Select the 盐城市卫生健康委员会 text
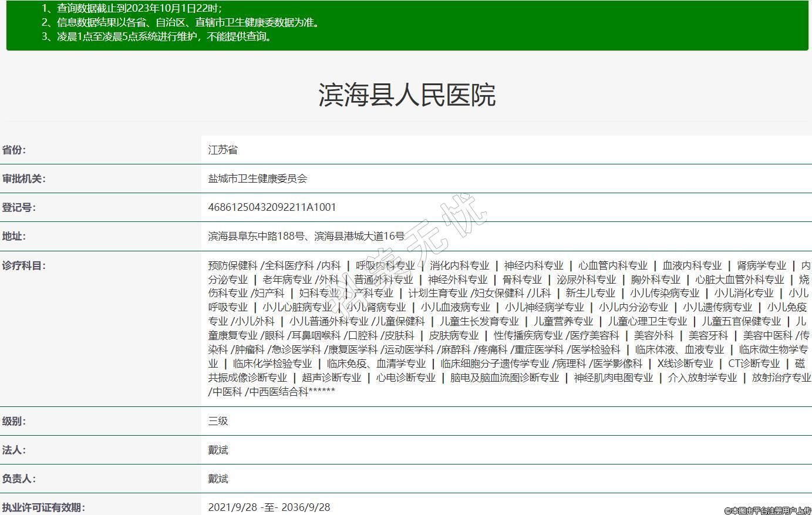This screenshot has width=812, height=515. (x=258, y=179)
